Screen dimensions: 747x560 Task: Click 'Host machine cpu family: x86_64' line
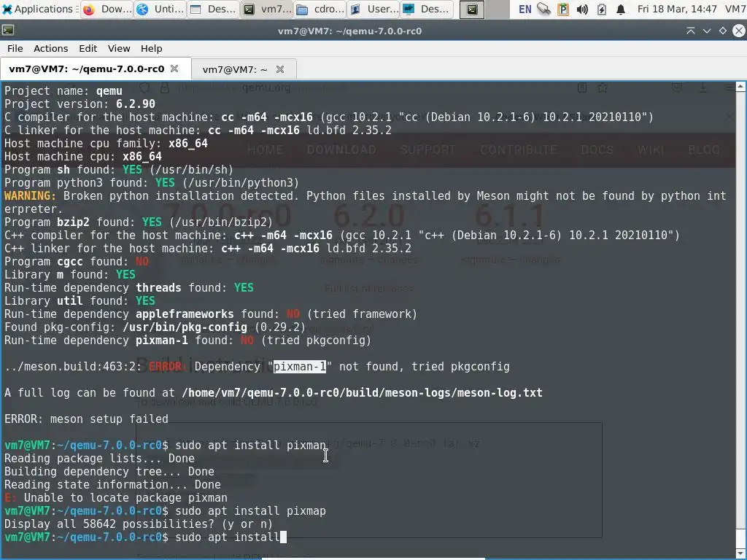[106, 144]
